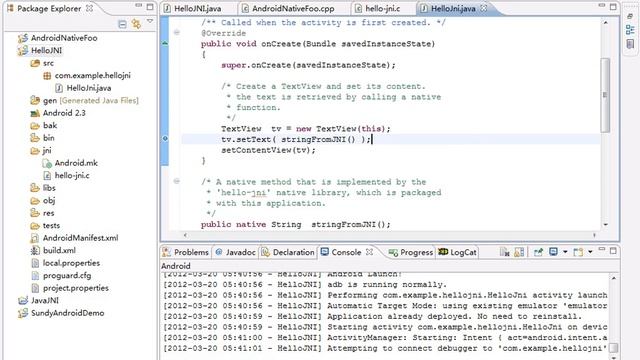Click the res folder icon
This screenshot has height=360, width=640.
pos(35,213)
